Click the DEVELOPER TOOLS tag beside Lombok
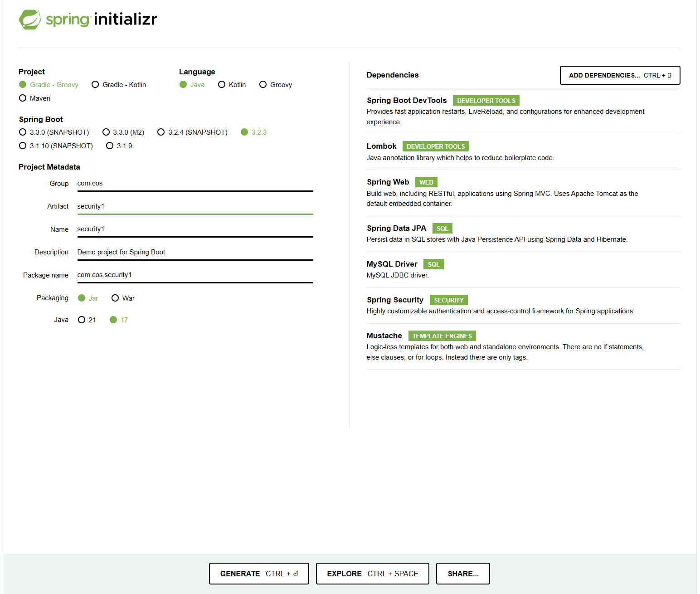The height and width of the screenshot is (594, 700). click(436, 146)
